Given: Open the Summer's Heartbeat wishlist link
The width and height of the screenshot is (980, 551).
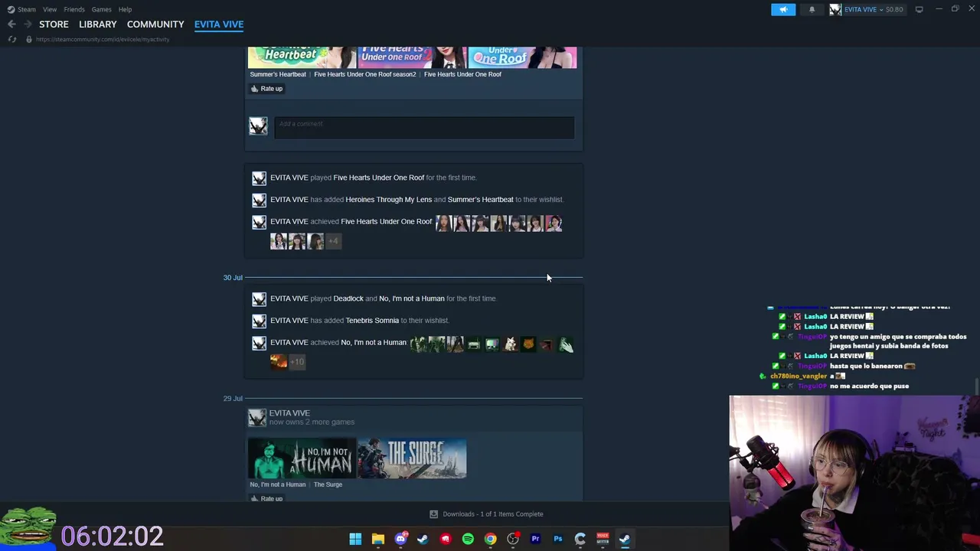Looking at the screenshot, I should pos(481,200).
